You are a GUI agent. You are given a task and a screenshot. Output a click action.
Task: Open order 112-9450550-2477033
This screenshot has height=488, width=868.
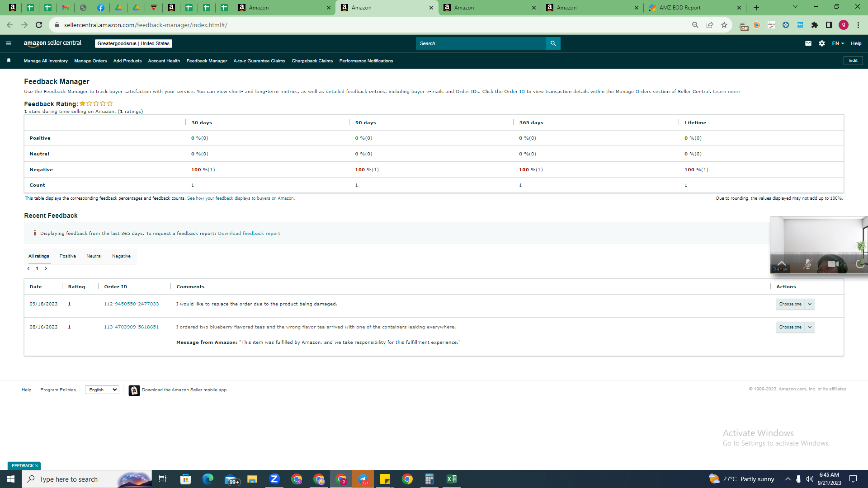[132, 304]
